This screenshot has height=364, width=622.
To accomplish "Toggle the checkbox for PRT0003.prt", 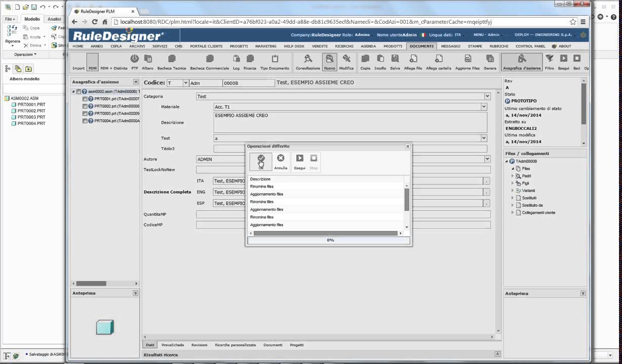I will [x=85, y=114].
